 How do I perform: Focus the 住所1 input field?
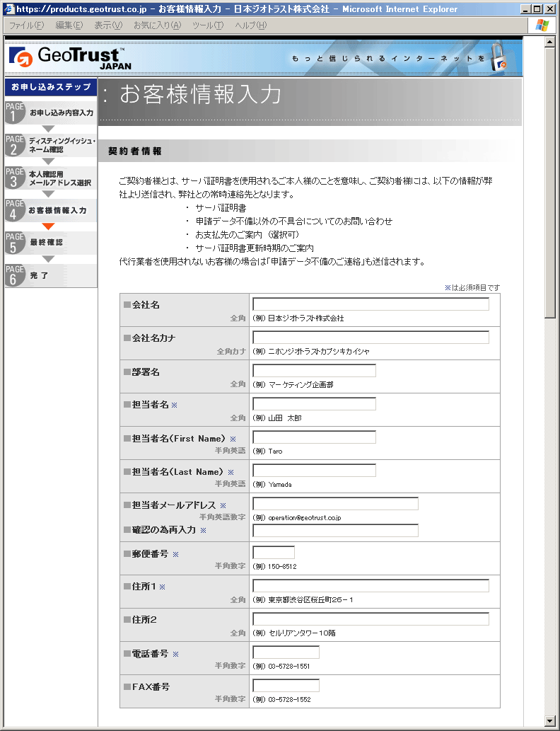pos(371,586)
